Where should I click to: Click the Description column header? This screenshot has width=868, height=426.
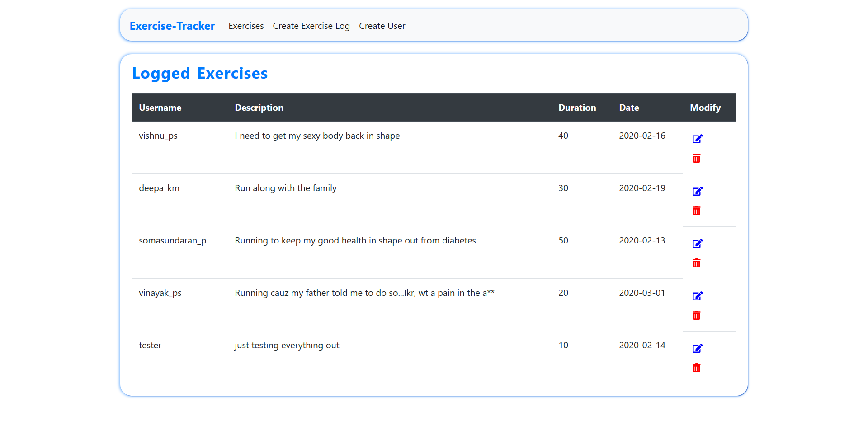point(259,108)
